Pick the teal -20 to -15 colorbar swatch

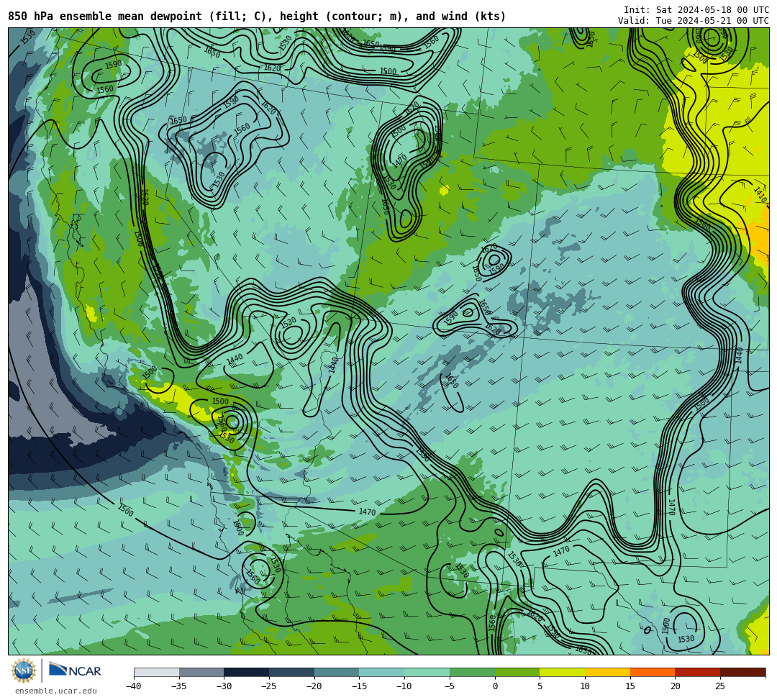coord(337,672)
